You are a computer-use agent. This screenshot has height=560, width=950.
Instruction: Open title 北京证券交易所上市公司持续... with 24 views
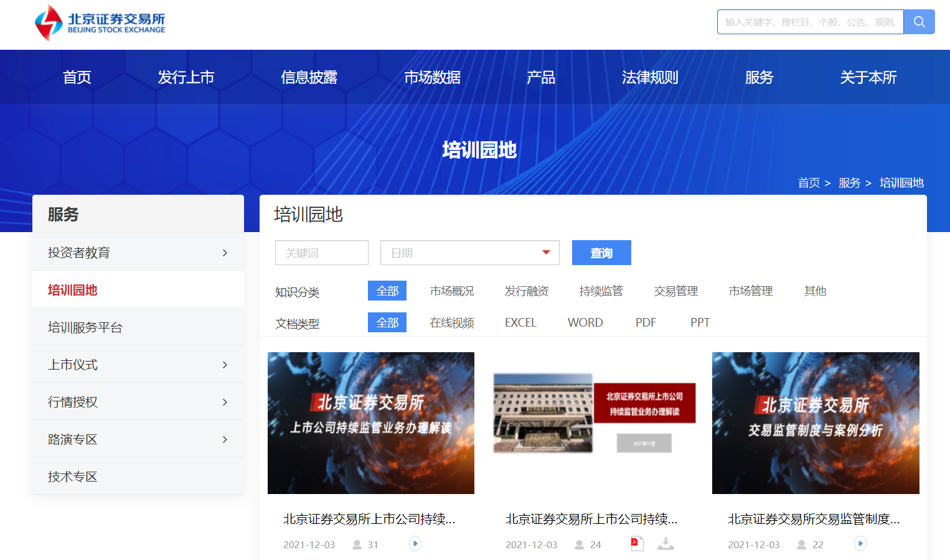pos(591,519)
